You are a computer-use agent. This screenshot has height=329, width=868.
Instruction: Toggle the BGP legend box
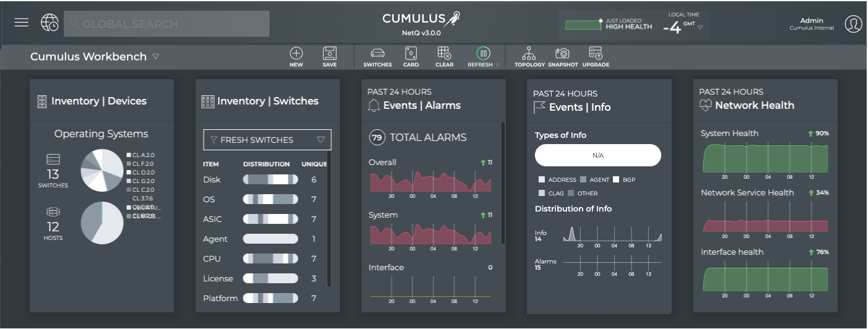point(616,180)
